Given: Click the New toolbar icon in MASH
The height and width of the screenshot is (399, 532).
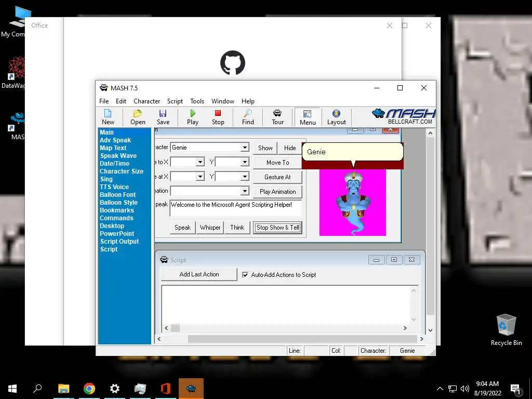Looking at the screenshot, I should tap(108, 117).
